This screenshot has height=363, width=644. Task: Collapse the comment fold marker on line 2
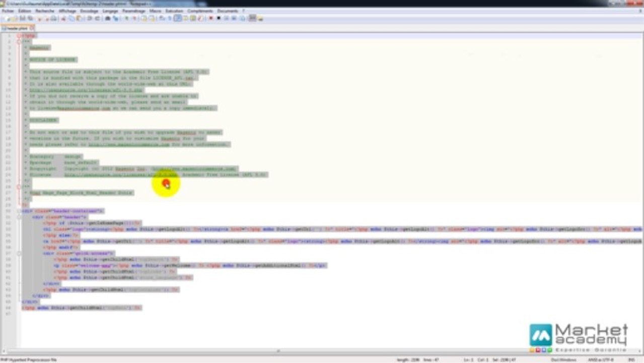tap(19, 42)
